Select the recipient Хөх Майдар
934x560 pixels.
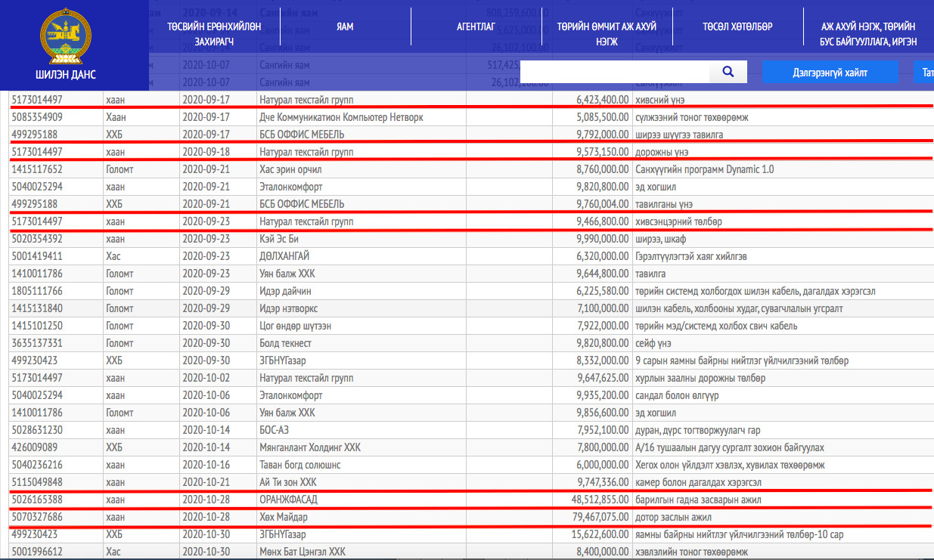(x=284, y=517)
